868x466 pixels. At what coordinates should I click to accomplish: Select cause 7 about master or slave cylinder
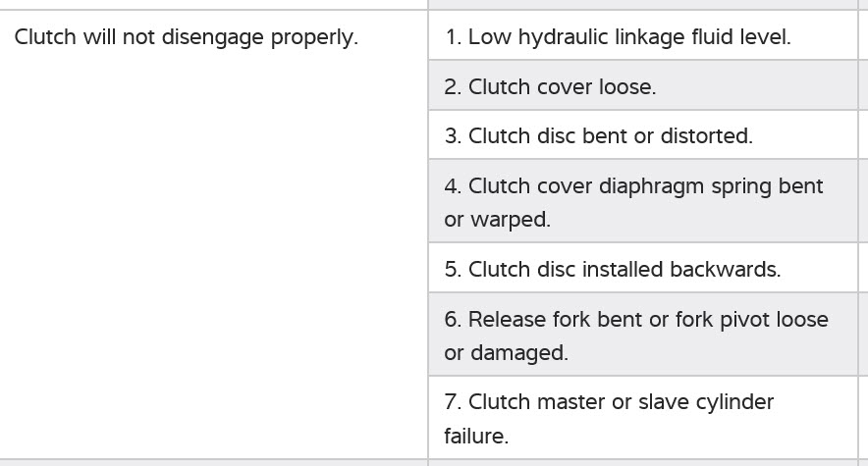pyautogui.click(x=609, y=418)
